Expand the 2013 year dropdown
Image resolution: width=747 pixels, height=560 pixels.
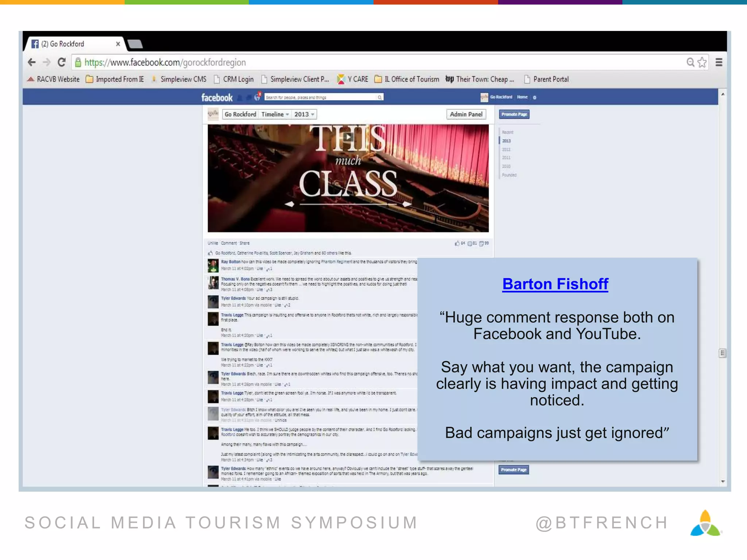304,114
